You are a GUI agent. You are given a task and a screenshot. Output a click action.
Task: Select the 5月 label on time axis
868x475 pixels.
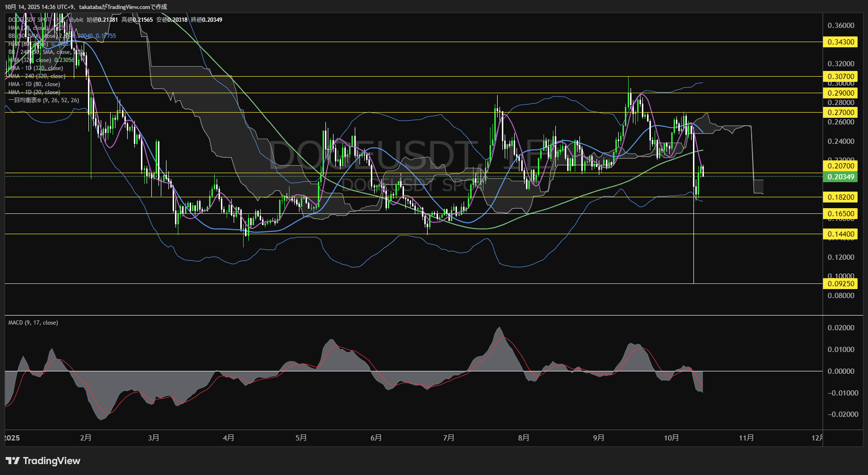301,438
